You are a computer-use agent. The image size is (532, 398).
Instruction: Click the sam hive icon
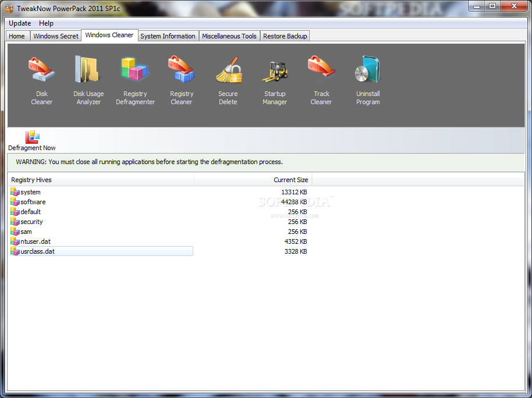pos(15,232)
